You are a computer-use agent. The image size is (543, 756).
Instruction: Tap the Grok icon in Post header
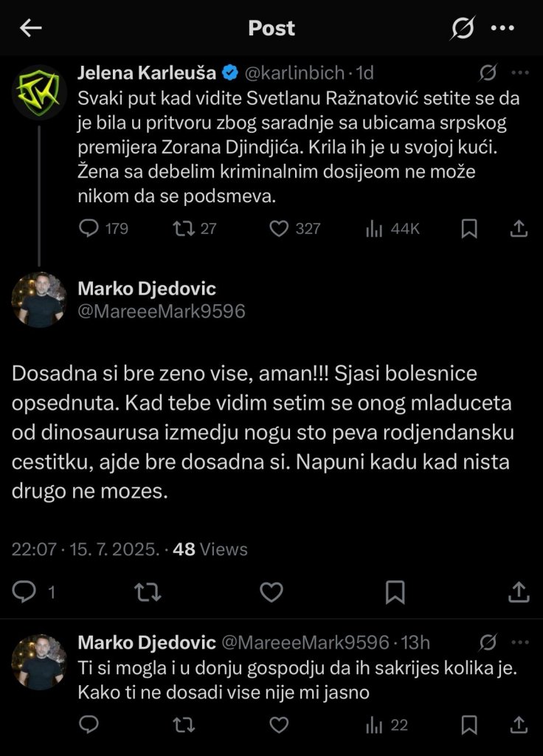463,28
